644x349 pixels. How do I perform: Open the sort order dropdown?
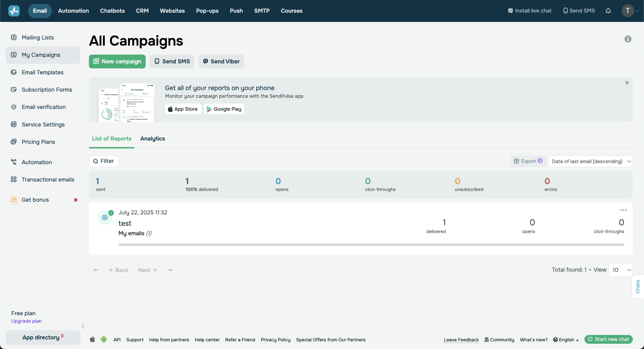tap(590, 161)
